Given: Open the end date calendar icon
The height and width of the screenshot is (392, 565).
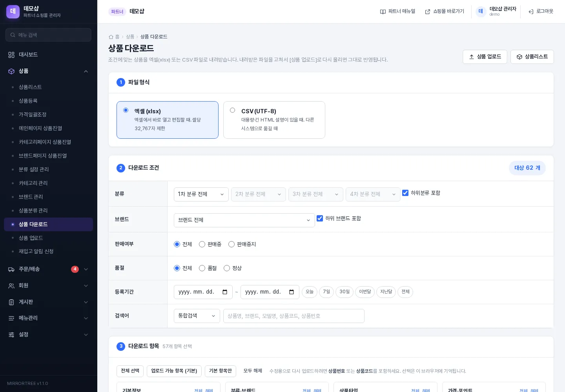Looking at the screenshot, I should click(292, 292).
